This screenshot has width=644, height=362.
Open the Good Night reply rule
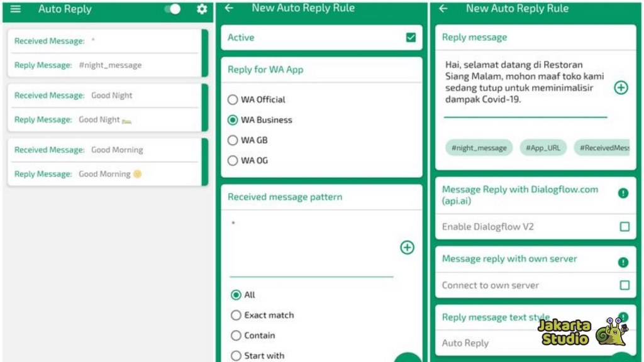105,107
